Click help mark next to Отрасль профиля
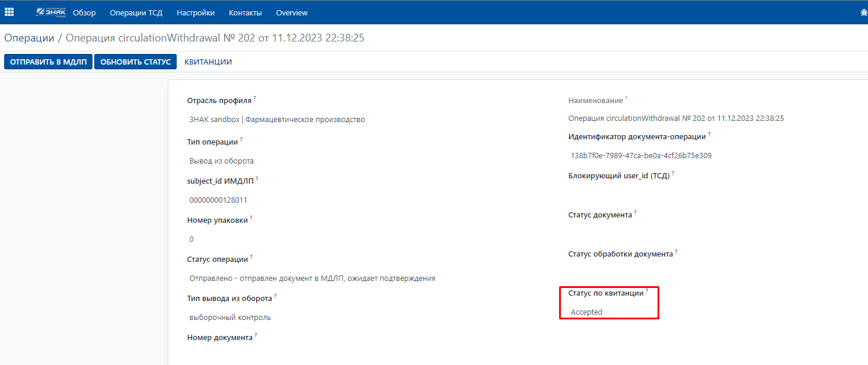Image resolution: width=868 pixels, height=365 pixels. click(255, 98)
